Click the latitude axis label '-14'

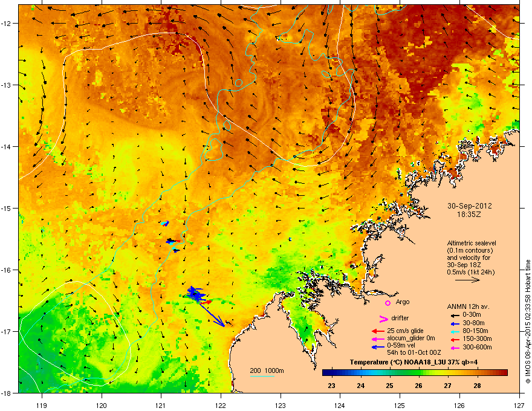pos(6,147)
